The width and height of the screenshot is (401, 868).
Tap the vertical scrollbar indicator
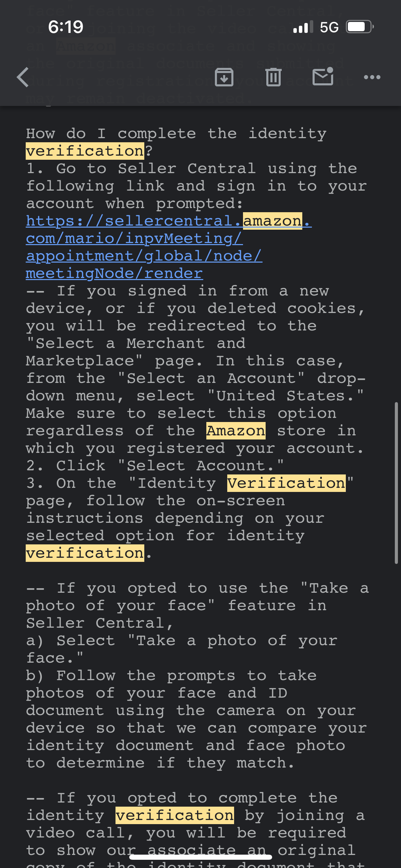[396, 483]
